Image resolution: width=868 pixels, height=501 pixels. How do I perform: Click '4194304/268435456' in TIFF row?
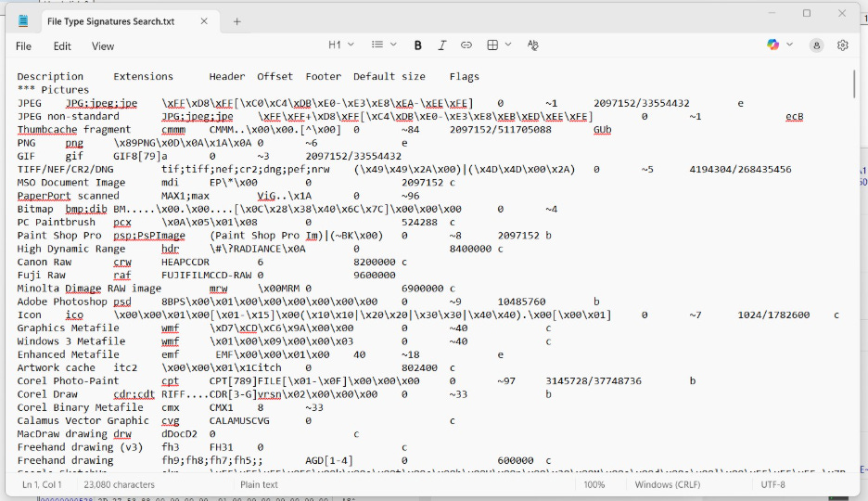(x=740, y=170)
